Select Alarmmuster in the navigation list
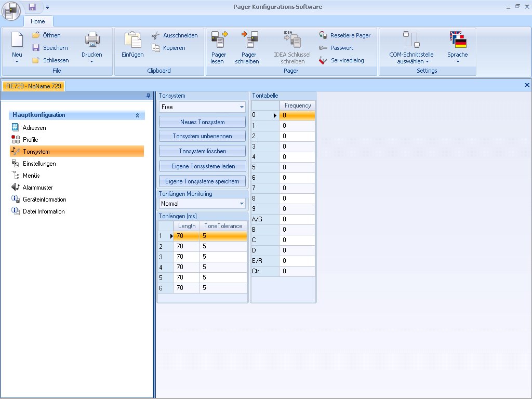Viewport: 532px width, 399px height. [37, 188]
